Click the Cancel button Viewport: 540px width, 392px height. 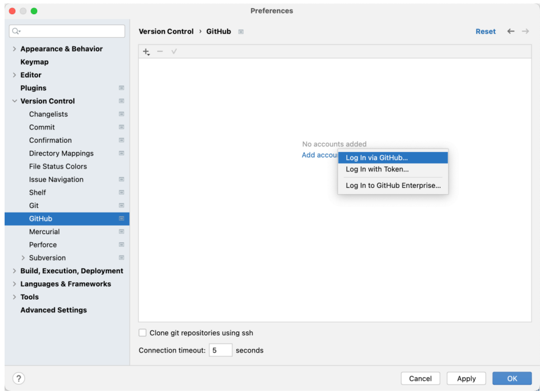[420, 379]
